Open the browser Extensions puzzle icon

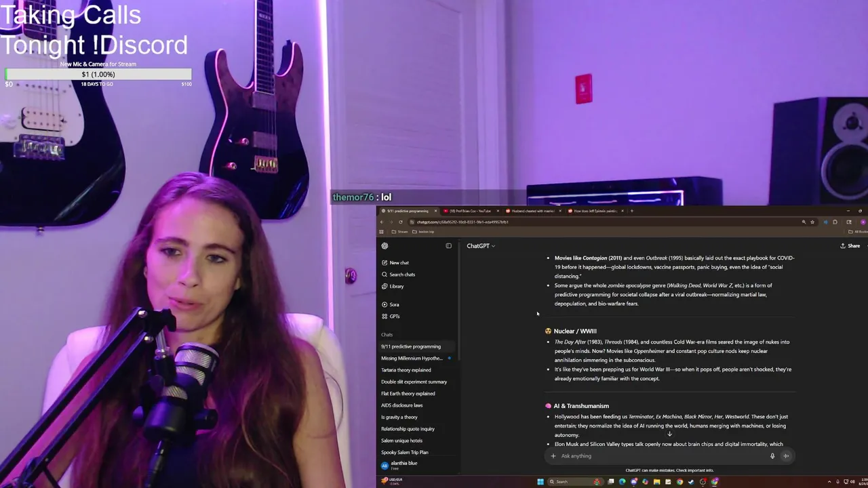pyautogui.click(x=835, y=222)
